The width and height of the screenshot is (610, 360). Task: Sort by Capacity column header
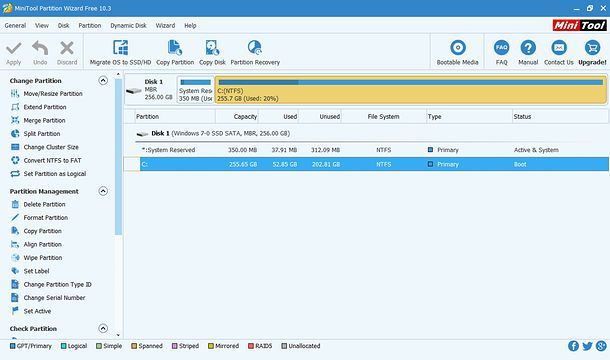(237, 116)
